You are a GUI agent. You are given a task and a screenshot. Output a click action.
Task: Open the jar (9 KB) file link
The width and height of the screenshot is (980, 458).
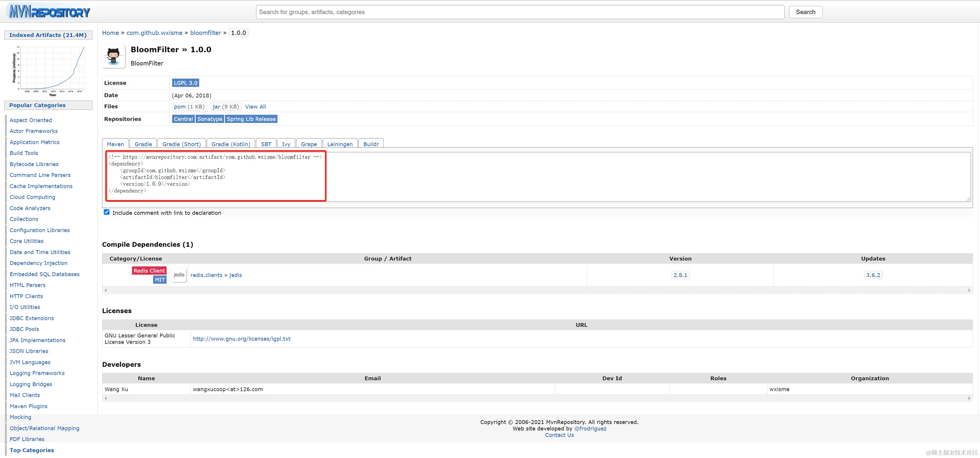(x=216, y=107)
